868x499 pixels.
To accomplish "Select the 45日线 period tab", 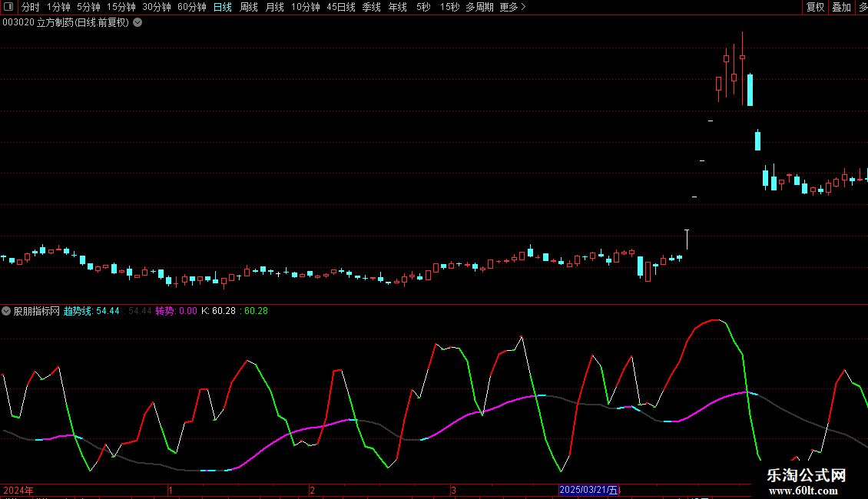I will click(x=340, y=7).
